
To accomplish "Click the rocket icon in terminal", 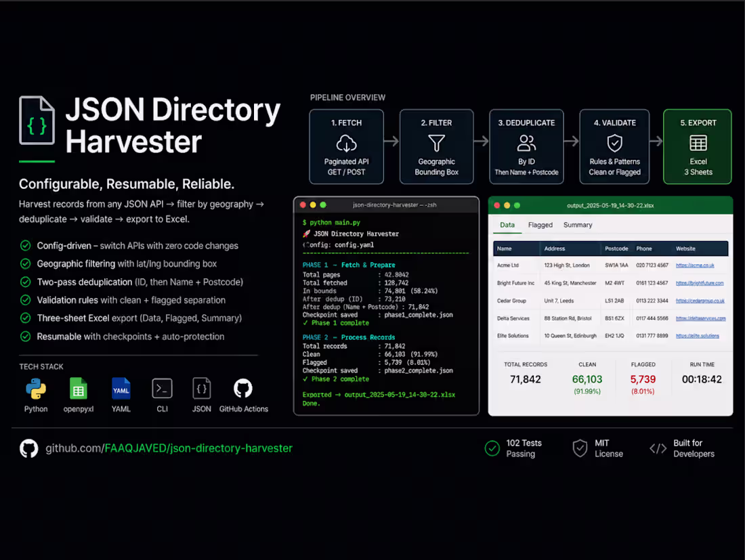I will [306, 234].
